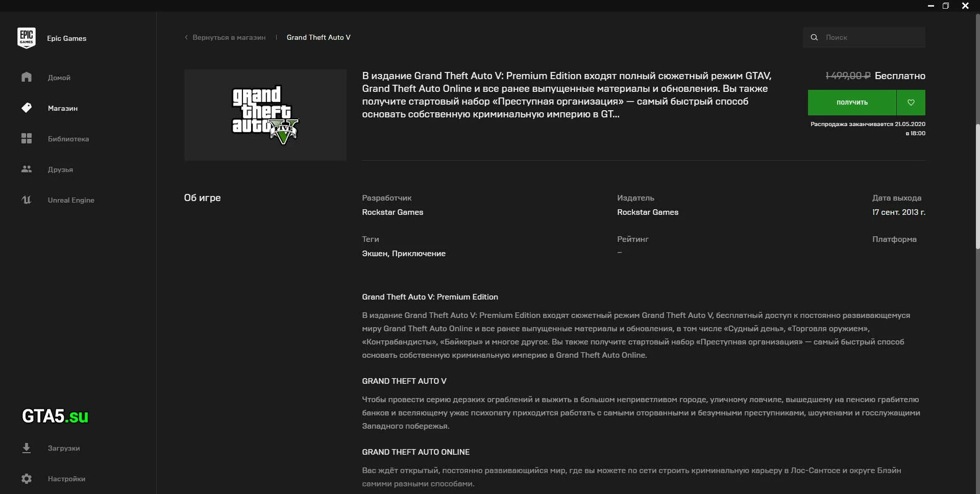Image resolution: width=980 pixels, height=494 pixels.
Task: Open the Домой menu item
Action: pos(59,78)
